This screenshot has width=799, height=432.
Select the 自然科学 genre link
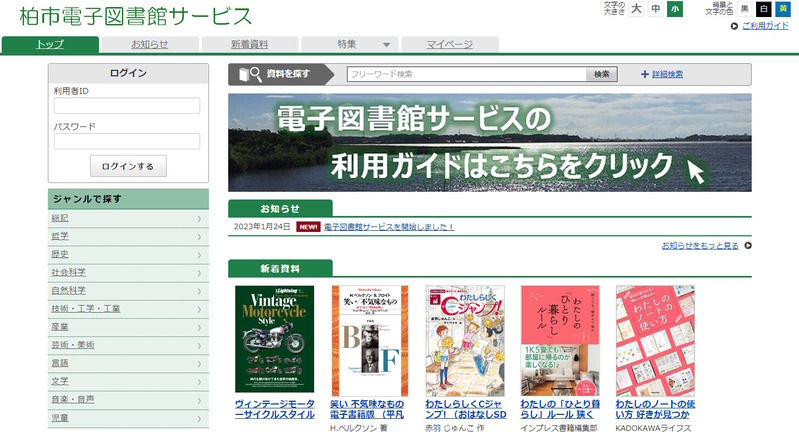tap(68, 291)
